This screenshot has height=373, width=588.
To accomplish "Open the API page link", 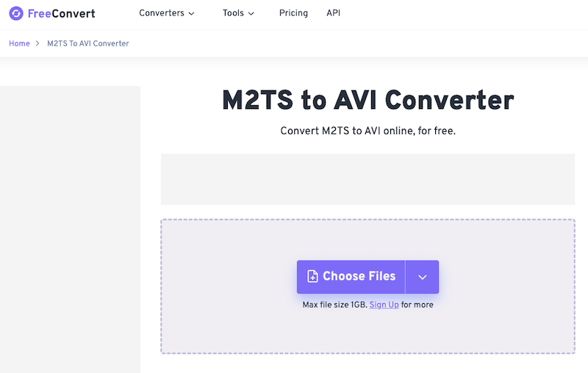I will click(333, 13).
